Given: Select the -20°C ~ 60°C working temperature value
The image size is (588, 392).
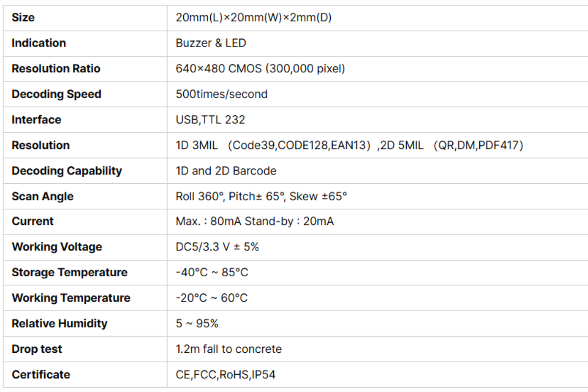Looking at the screenshot, I should point(212,298).
